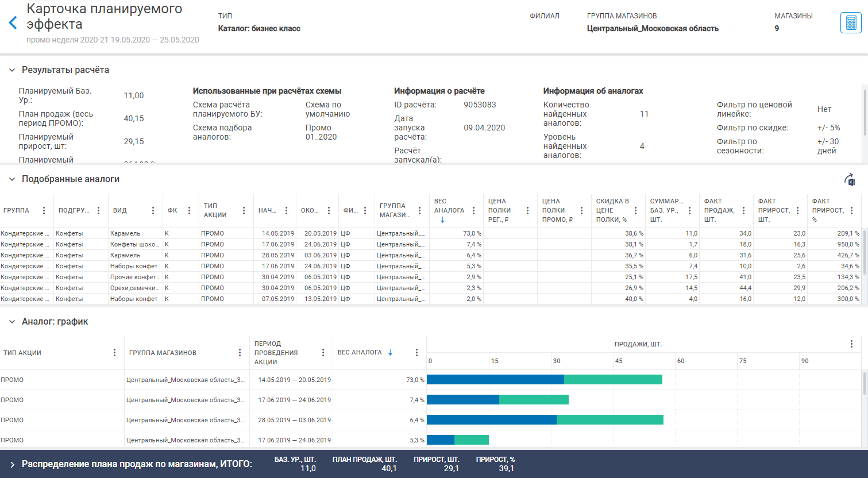Image resolution: width=868 pixels, height=478 pixels.
Task: Open column menu for ФК
Action: coord(190,211)
